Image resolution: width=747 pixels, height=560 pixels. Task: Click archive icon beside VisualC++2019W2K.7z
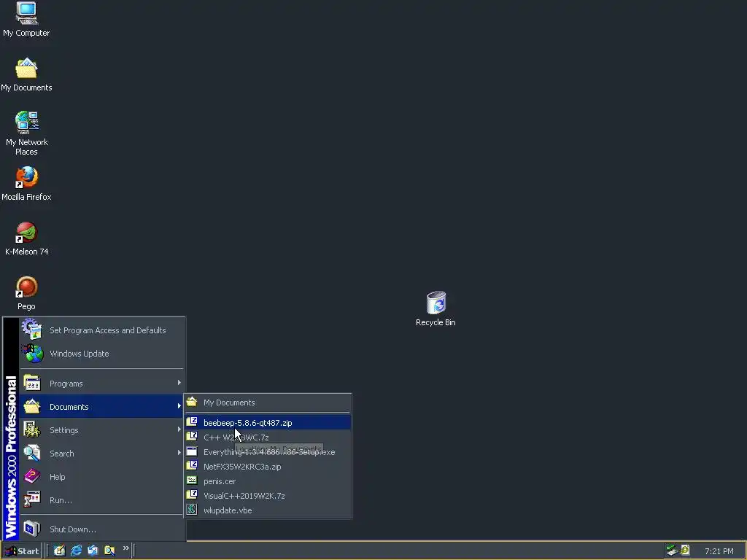click(x=192, y=494)
